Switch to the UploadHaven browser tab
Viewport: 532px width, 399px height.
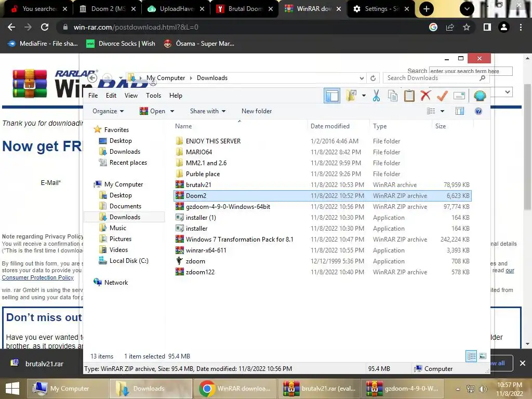click(x=177, y=9)
